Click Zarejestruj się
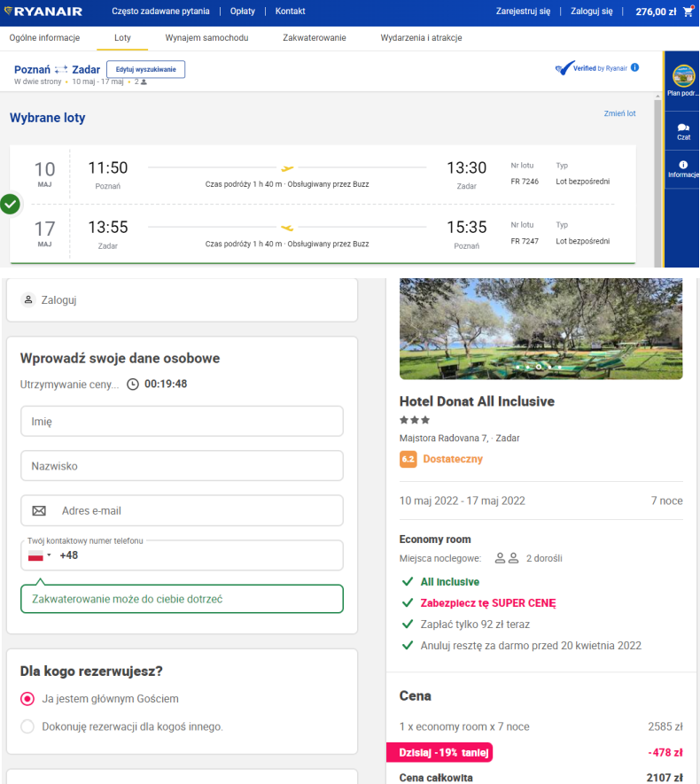Screen dimensions: 700x784 tap(523, 11)
